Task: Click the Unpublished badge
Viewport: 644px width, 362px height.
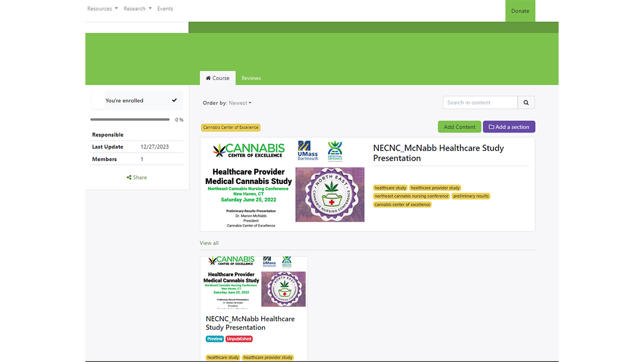Action: coord(239,339)
